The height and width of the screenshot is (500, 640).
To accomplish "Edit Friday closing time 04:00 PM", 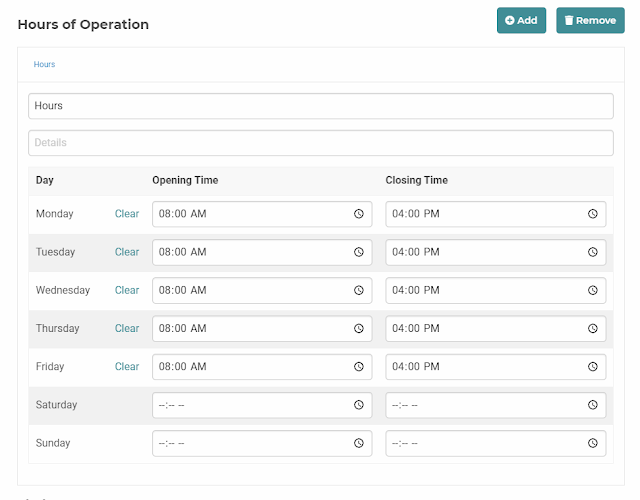I will 496,367.
